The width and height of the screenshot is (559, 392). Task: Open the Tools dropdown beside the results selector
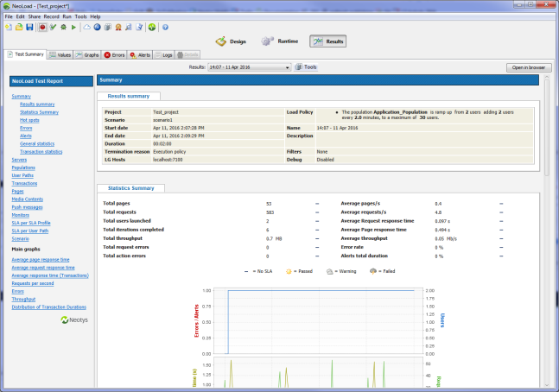point(307,66)
